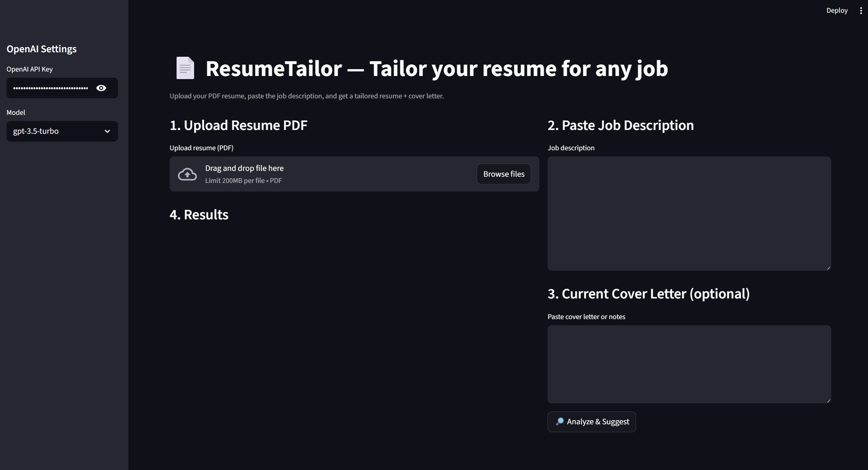Click the Analyze & Suggest button

(597, 422)
